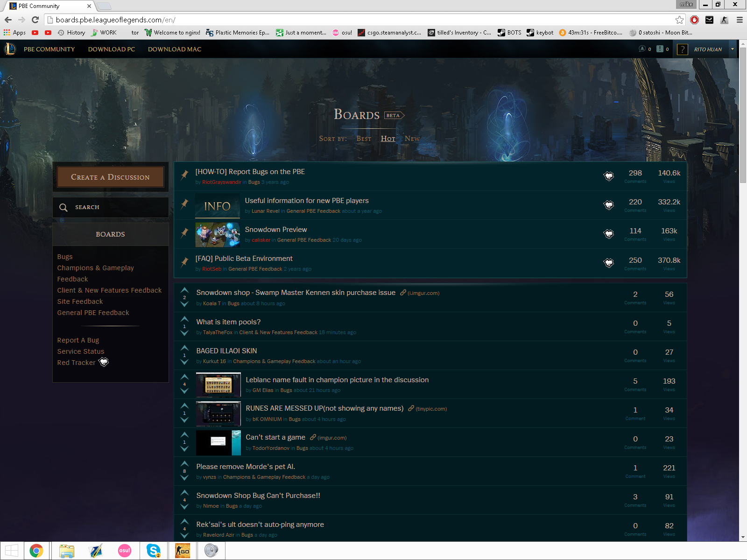Image resolution: width=747 pixels, height=560 pixels.
Task: Click the Windows Start button
Action: tap(12, 551)
